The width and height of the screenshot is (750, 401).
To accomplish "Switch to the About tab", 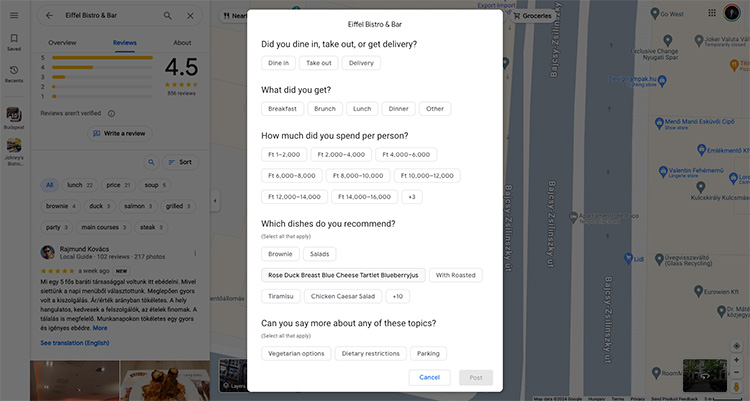I will click(x=182, y=43).
